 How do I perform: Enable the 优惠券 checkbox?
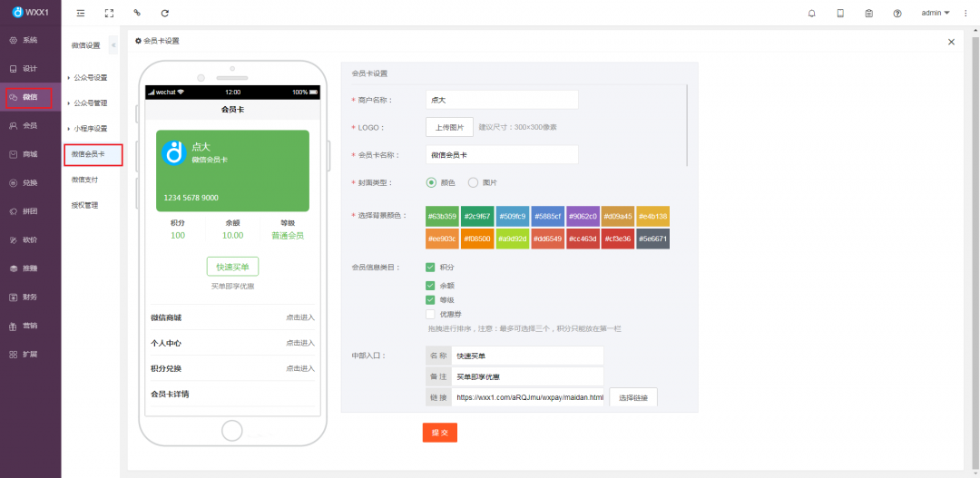[430, 314]
